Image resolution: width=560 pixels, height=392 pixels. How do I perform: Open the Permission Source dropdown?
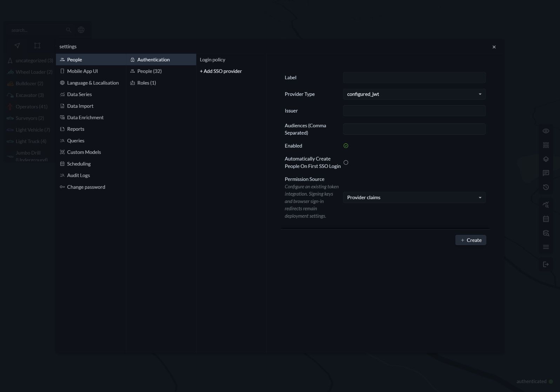[x=414, y=197]
